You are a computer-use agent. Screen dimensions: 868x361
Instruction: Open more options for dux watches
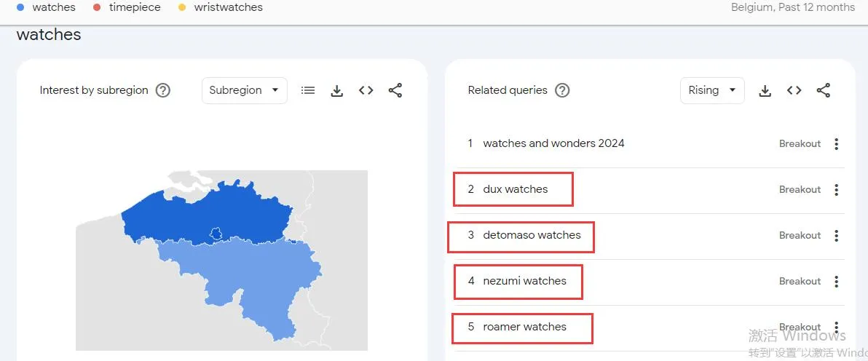point(836,190)
